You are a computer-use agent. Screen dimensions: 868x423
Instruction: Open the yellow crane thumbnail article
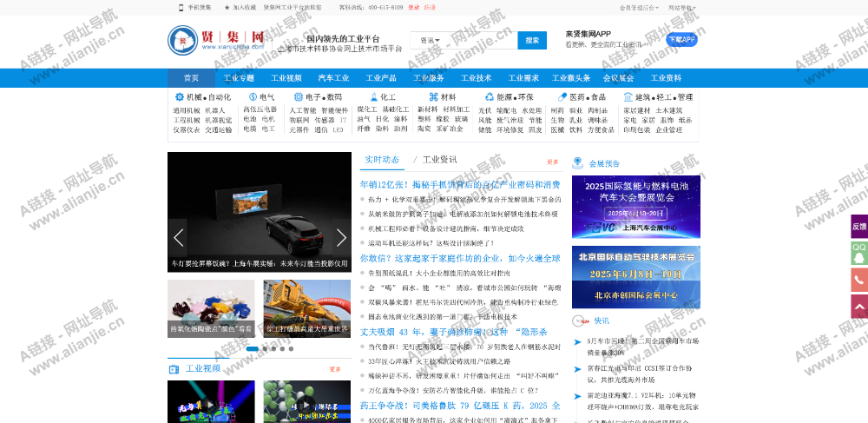click(x=307, y=309)
